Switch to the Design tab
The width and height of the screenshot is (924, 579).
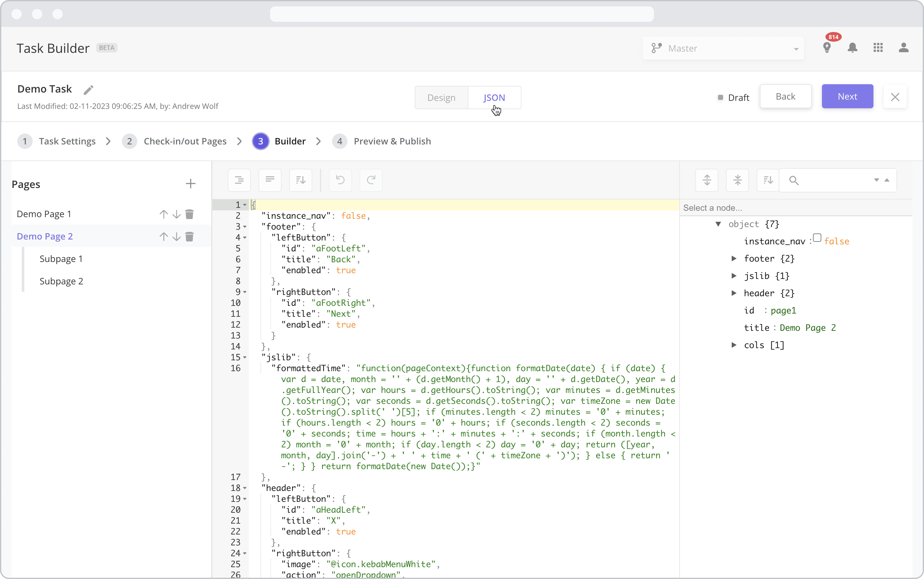pyautogui.click(x=441, y=98)
